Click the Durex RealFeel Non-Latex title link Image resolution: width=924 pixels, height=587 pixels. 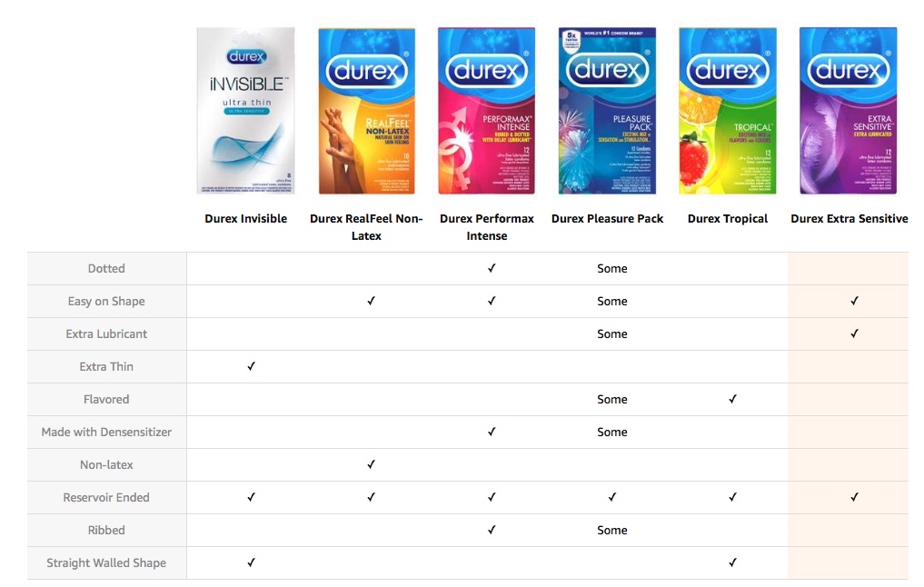pos(366,227)
